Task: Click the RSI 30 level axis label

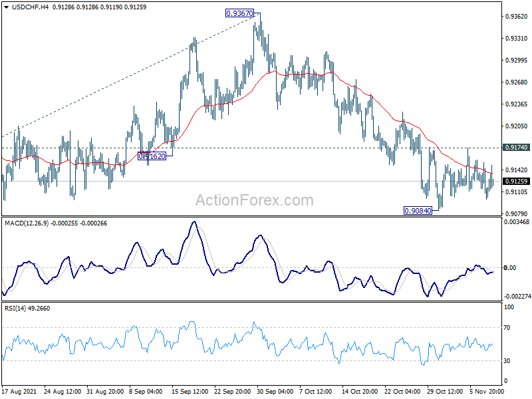Action: point(507,361)
